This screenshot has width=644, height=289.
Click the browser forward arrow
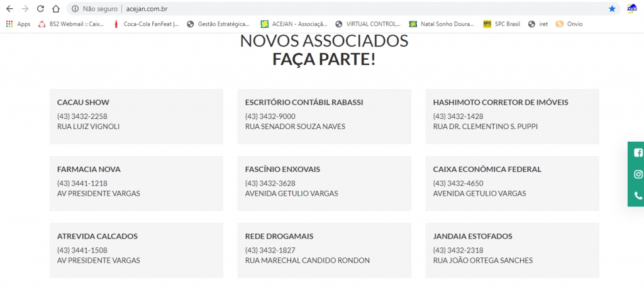pos(25,9)
